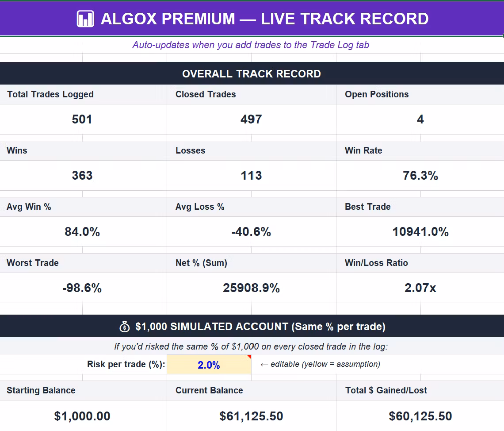Select the Win/Loss Ratio 2.07x cell
This screenshot has height=431, width=504.
(x=420, y=288)
